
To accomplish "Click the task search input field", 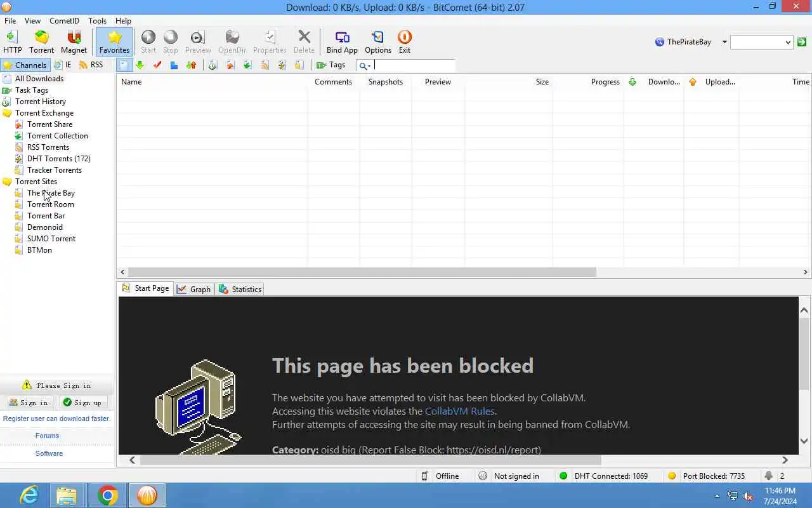I will (414, 65).
